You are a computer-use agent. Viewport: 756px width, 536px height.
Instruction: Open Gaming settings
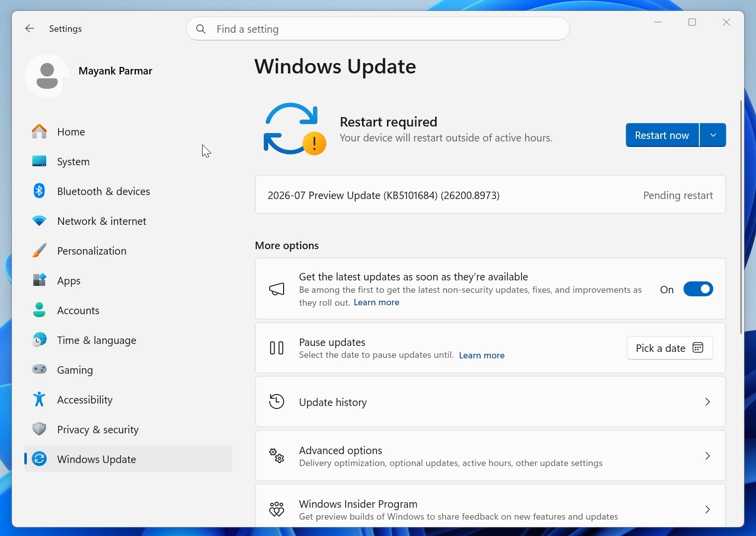(128, 370)
